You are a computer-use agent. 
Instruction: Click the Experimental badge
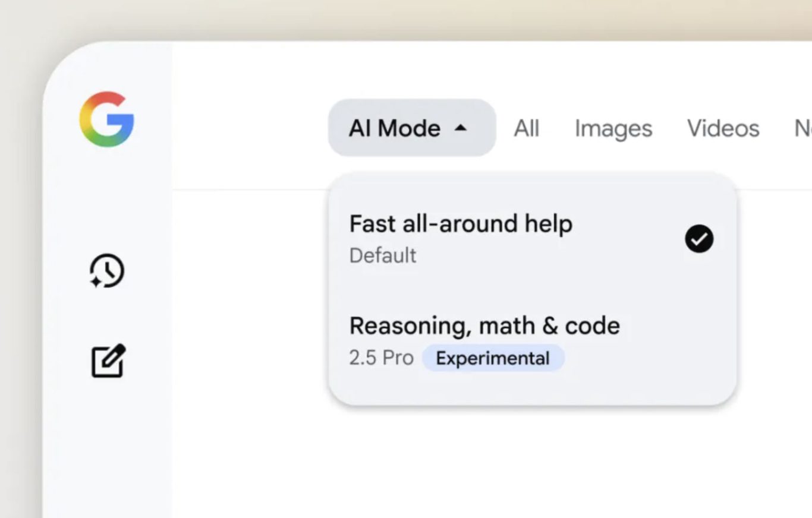493,358
